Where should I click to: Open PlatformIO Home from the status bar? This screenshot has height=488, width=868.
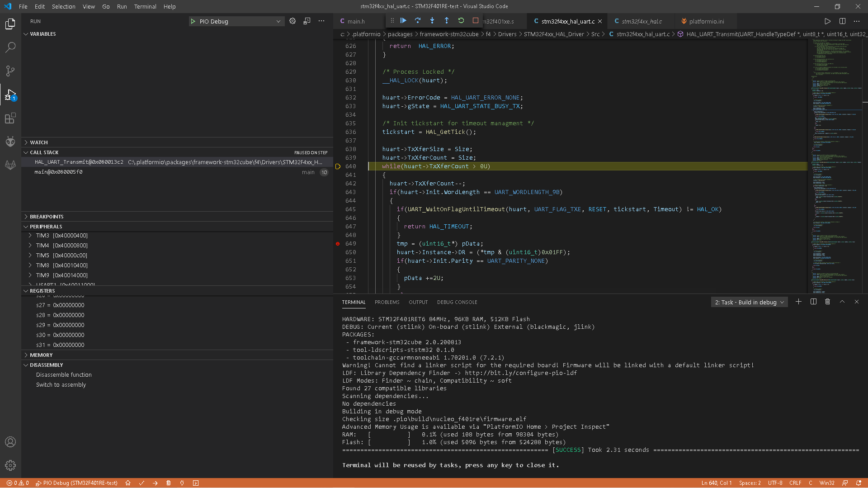128,483
